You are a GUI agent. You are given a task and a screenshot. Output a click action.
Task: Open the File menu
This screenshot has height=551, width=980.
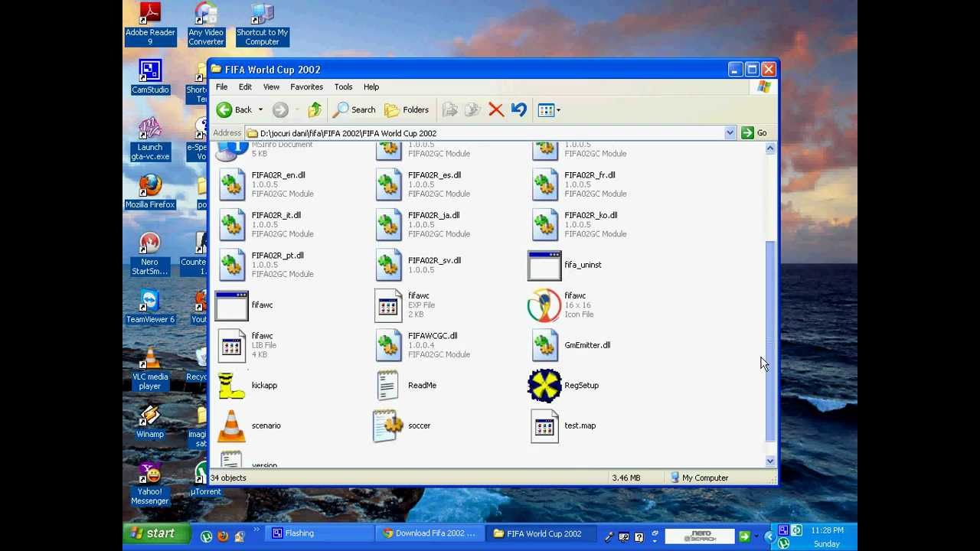click(221, 86)
